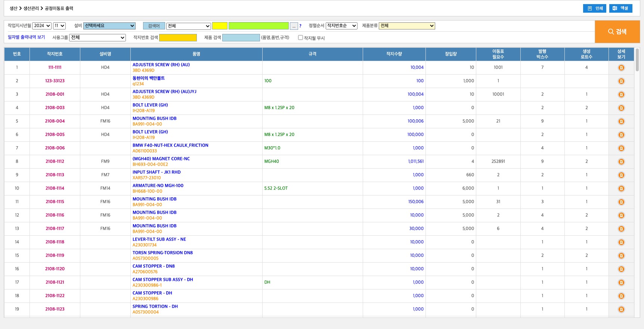The width and height of the screenshot is (644, 329).
Task: Sort by 작지수량 column header
Action: tap(394, 54)
